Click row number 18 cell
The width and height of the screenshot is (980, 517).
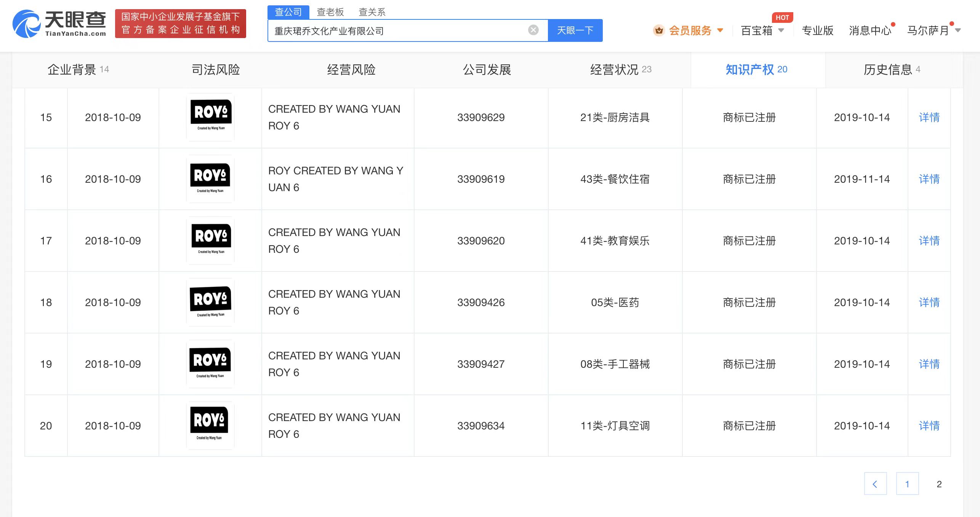46,302
